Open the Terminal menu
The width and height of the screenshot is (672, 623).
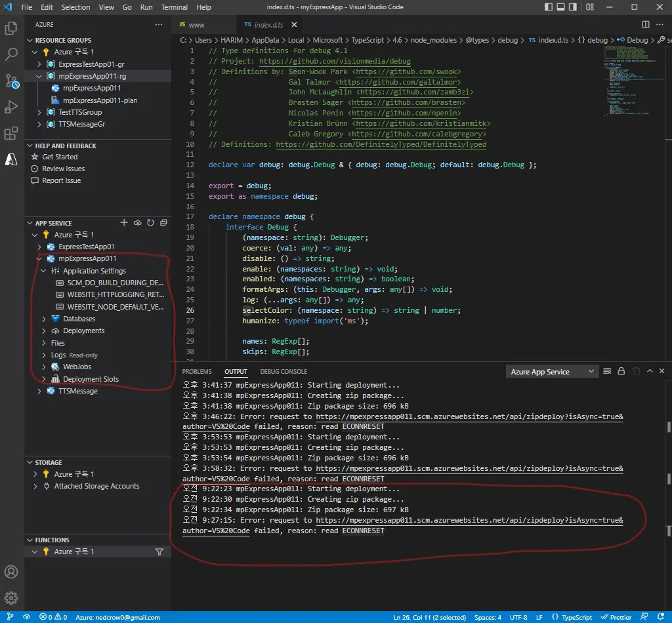coord(174,7)
